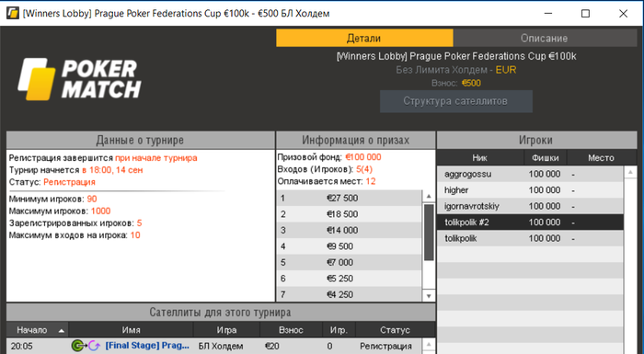This screenshot has width=644, height=354.
Task: Click the 4th place prize €9 500
Action: click(340, 246)
